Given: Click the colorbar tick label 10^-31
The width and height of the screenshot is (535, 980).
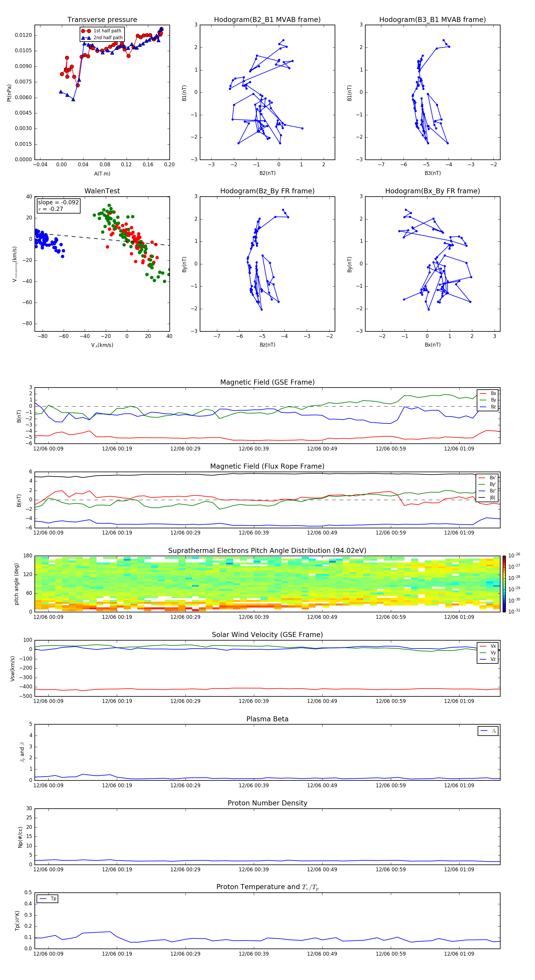Looking at the screenshot, I should (x=514, y=611).
